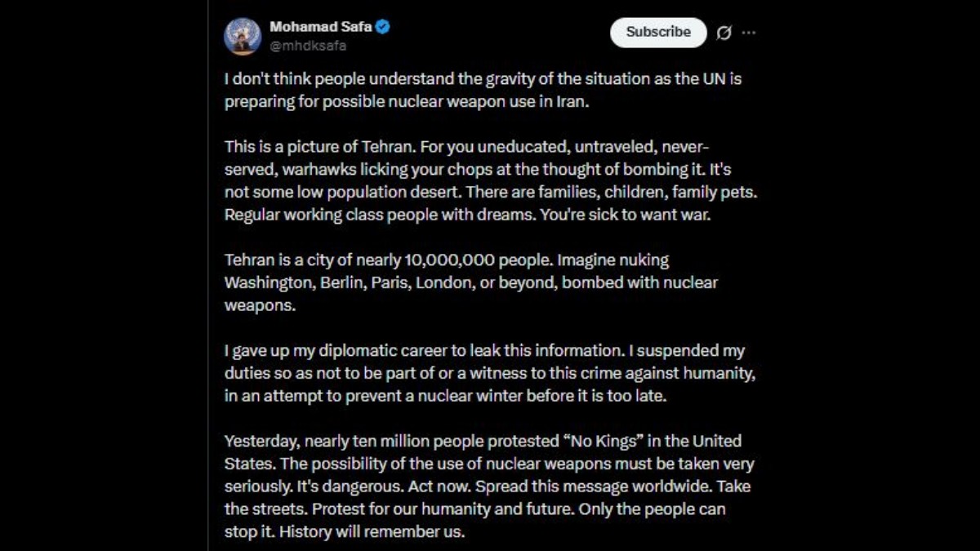Image resolution: width=980 pixels, height=551 pixels.
Task: Open Mohamad Safa's profile avatar
Action: click(x=243, y=36)
